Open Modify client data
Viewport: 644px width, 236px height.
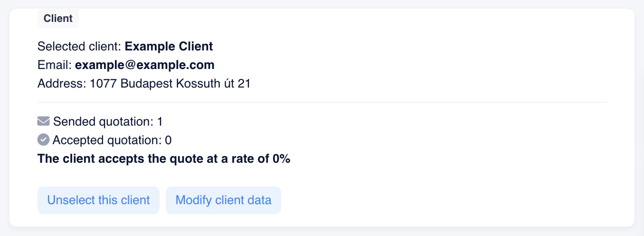(x=223, y=200)
